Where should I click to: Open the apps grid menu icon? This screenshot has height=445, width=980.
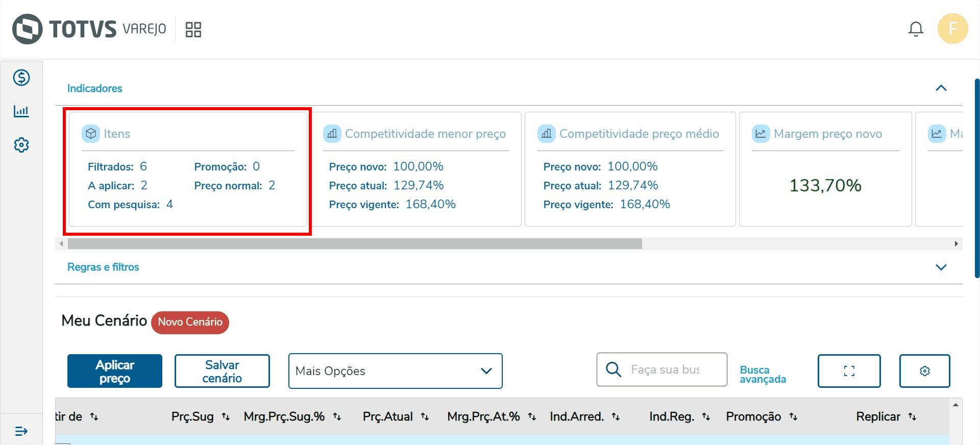point(193,30)
